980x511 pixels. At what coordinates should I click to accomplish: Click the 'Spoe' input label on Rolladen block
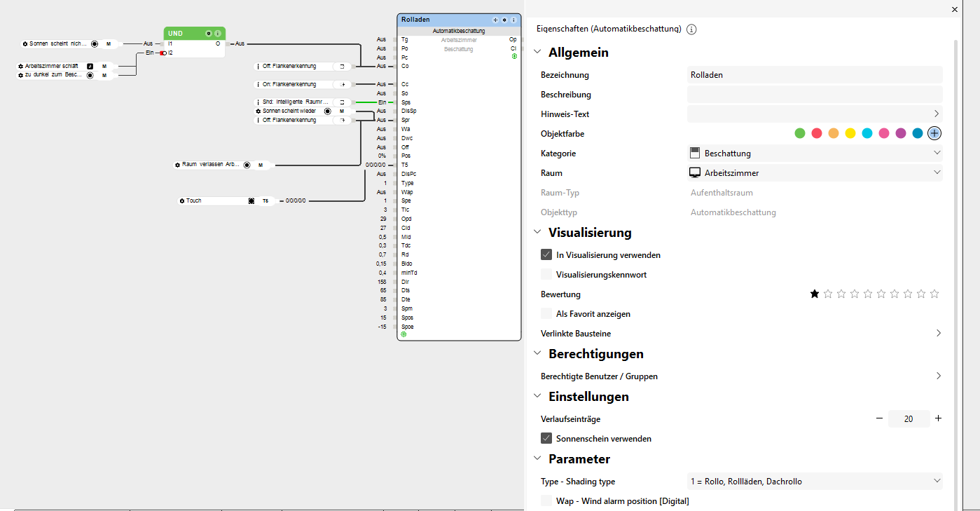[x=408, y=327]
